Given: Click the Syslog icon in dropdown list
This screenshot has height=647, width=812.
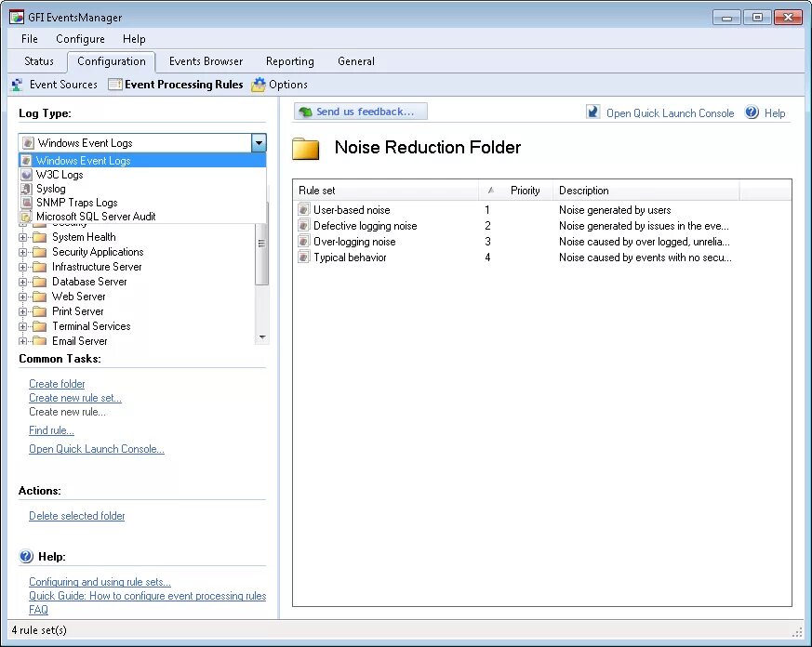Looking at the screenshot, I should (x=26, y=189).
